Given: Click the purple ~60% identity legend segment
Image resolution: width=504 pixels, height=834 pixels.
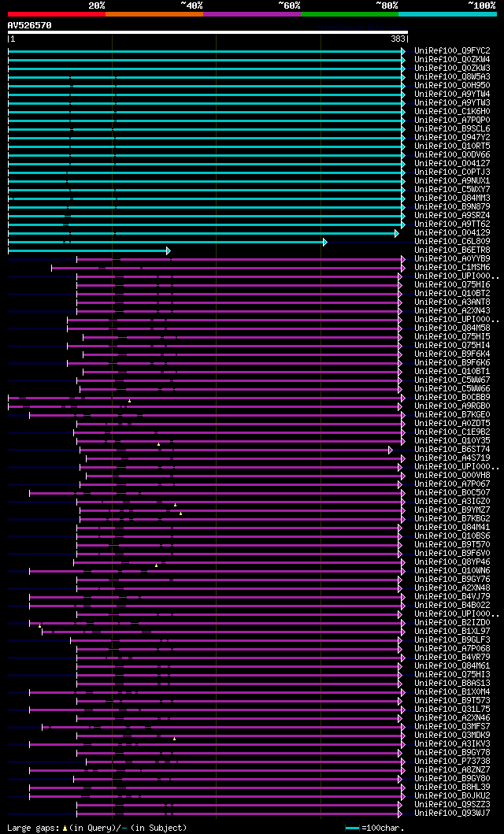Looking at the screenshot, I should point(252,14).
